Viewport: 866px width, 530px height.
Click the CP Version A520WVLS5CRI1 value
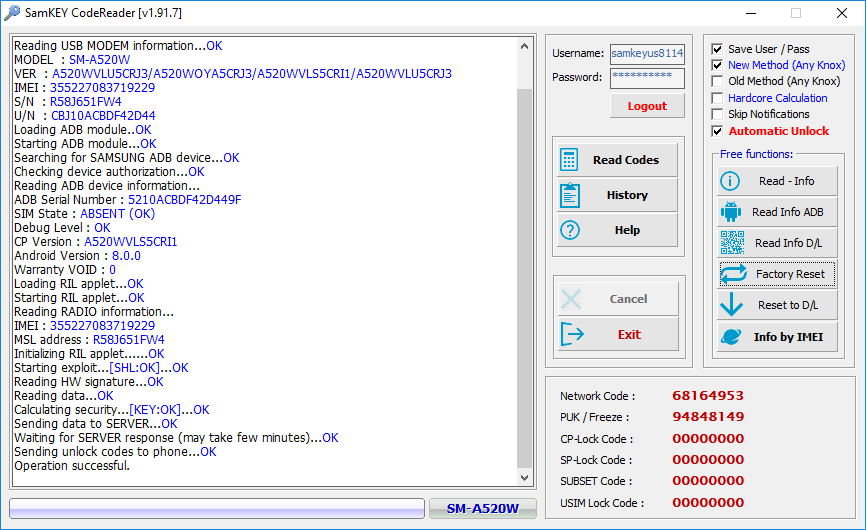[x=130, y=242]
